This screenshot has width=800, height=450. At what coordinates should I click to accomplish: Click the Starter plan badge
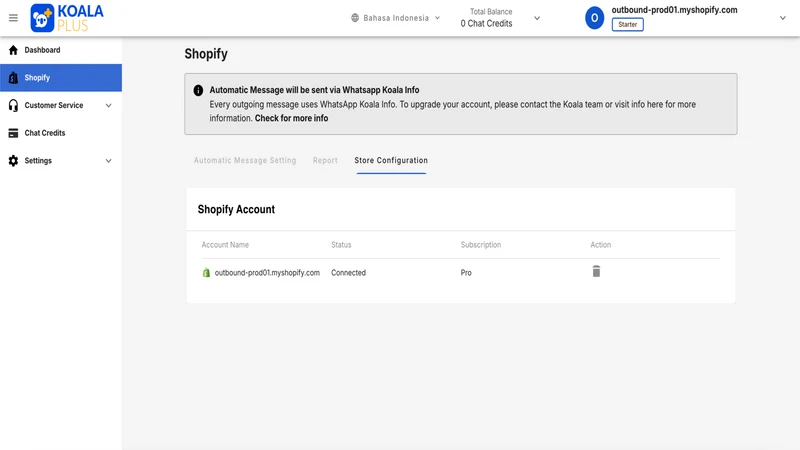tap(628, 24)
